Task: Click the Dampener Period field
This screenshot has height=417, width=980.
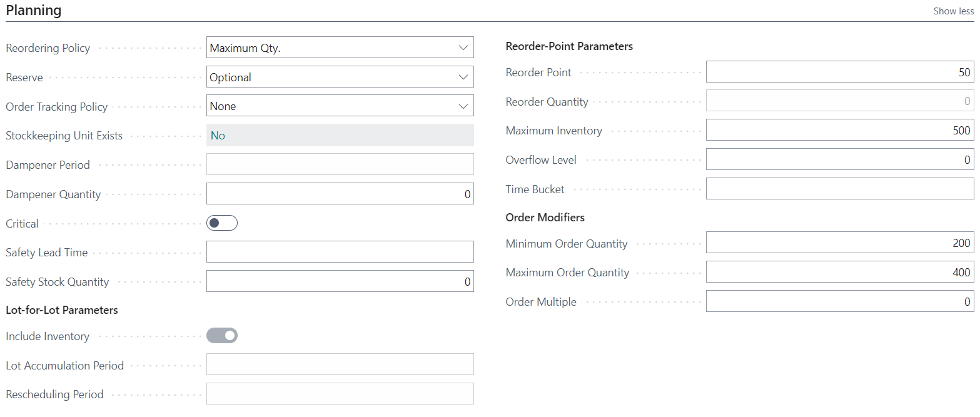Action: coord(340,164)
